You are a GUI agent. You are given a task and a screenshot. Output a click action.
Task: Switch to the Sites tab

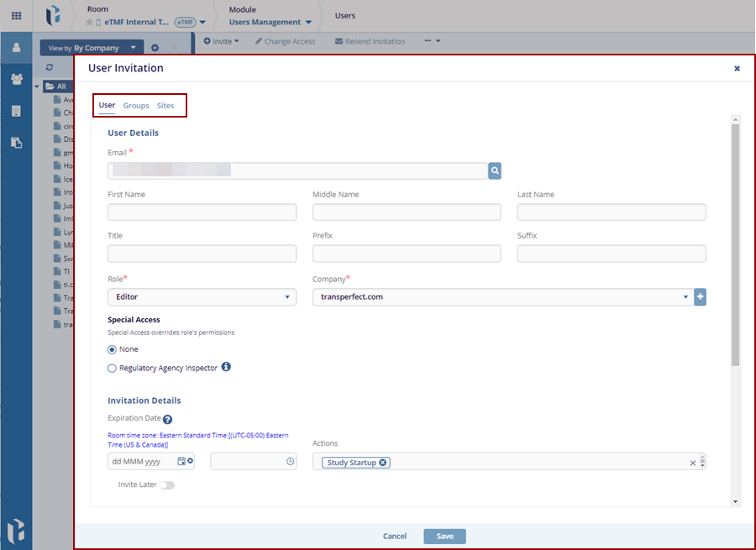[165, 106]
